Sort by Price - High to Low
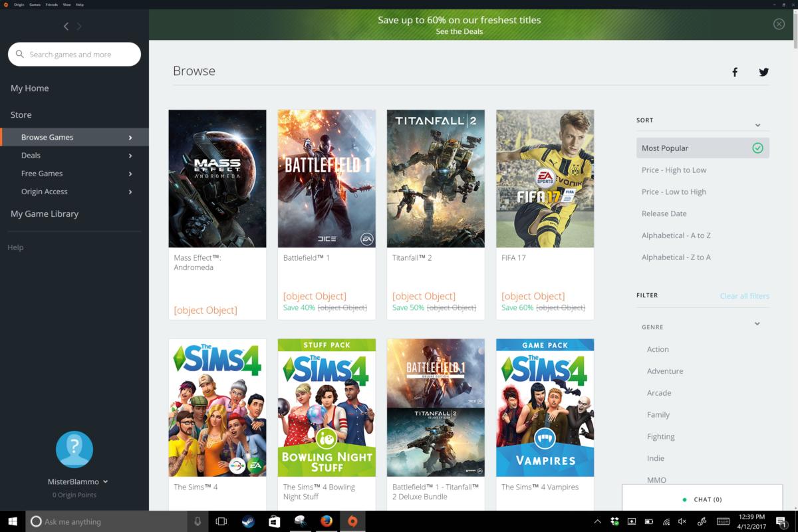The width and height of the screenshot is (798, 532). tap(674, 170)
